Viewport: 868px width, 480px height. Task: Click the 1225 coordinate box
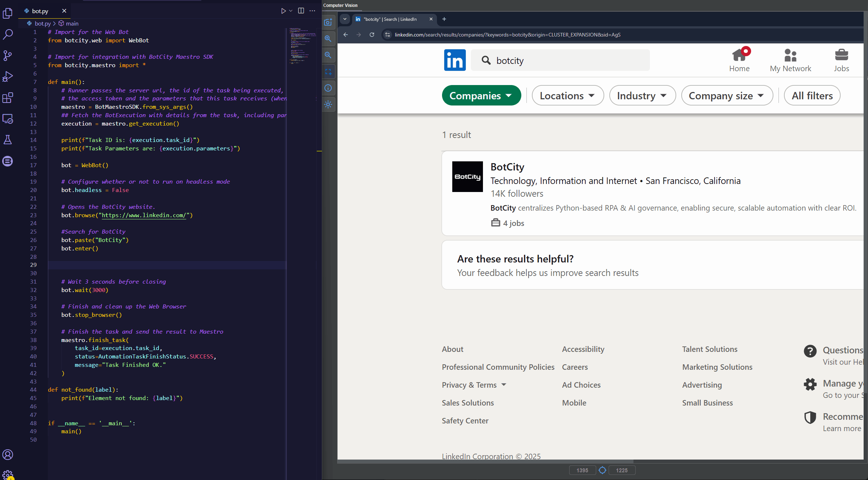tap(622, 470)
